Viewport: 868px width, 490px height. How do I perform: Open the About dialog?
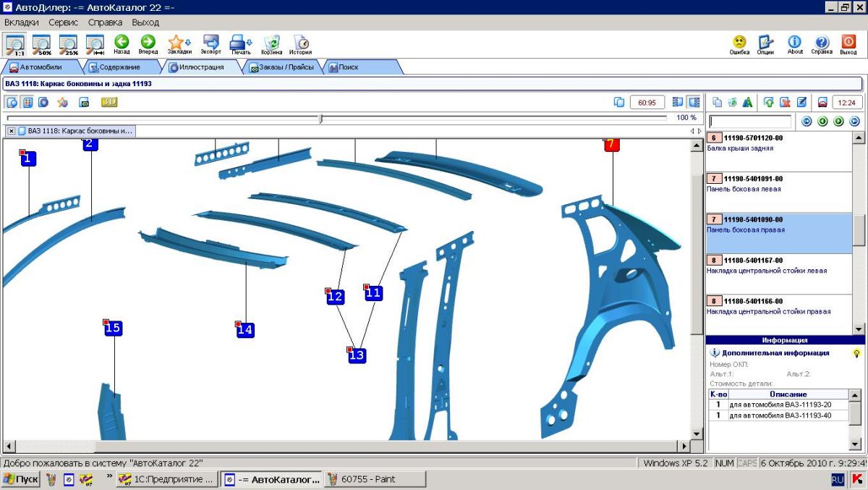tap(795, 44)
